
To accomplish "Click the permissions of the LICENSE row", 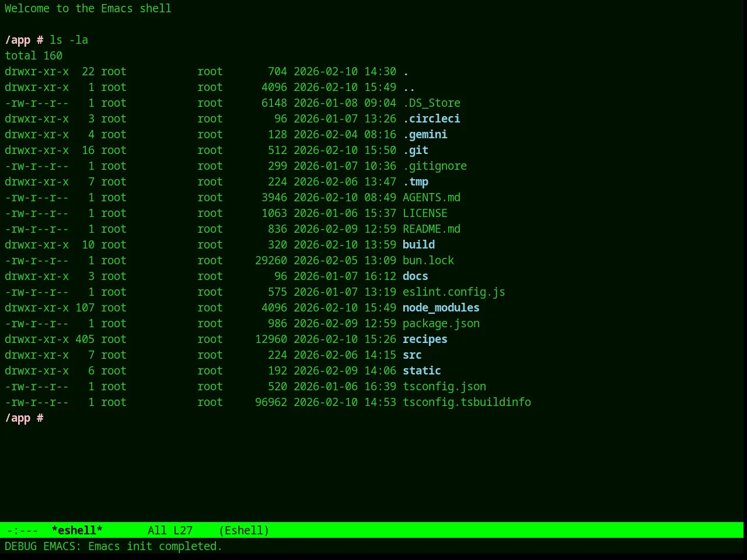I will [x=37, y=213].
